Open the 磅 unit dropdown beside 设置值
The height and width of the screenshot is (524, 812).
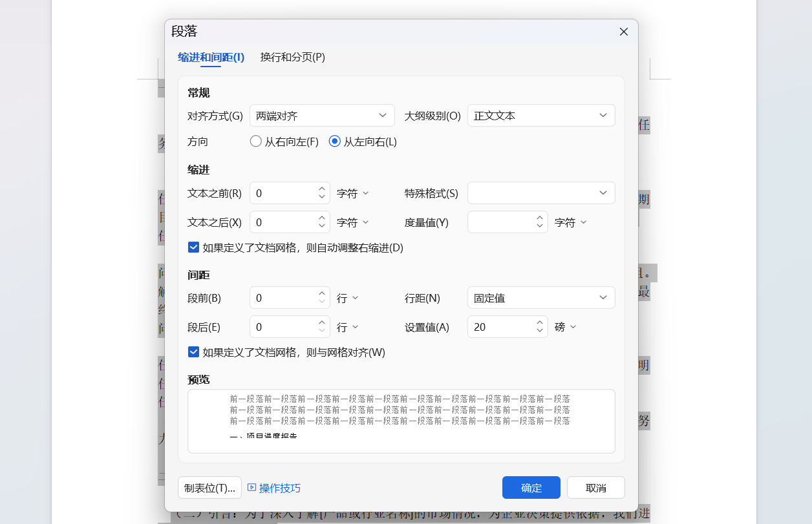coord(565,326)
